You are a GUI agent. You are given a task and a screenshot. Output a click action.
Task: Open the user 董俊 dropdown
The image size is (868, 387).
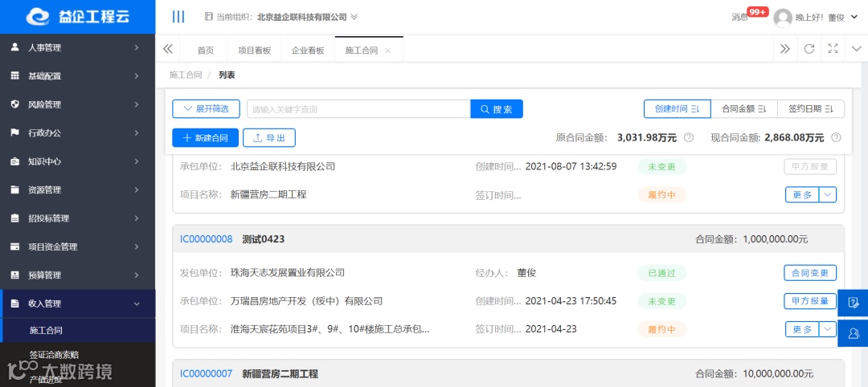854,17
